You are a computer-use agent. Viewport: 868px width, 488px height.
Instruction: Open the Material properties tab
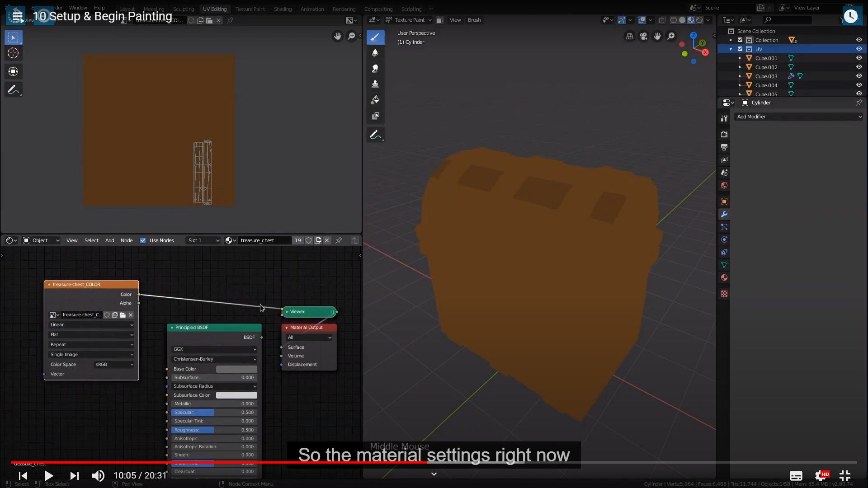pos(724,277)
